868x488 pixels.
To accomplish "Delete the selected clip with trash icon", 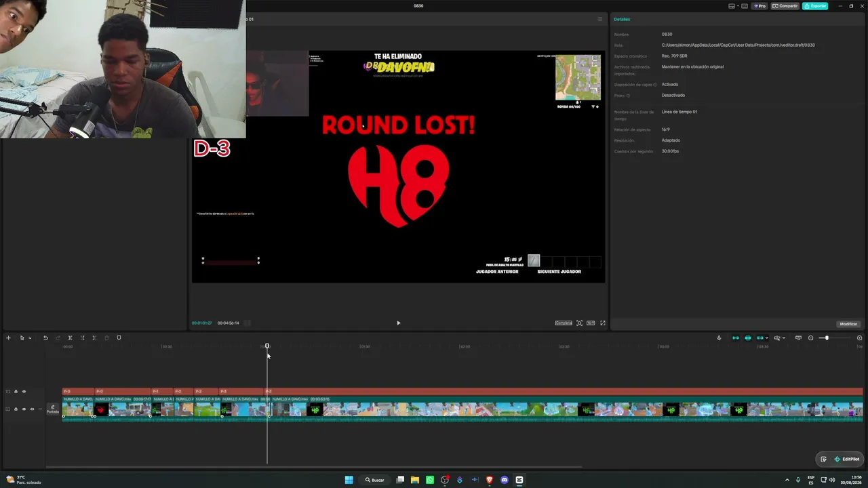I will point(106,338).
